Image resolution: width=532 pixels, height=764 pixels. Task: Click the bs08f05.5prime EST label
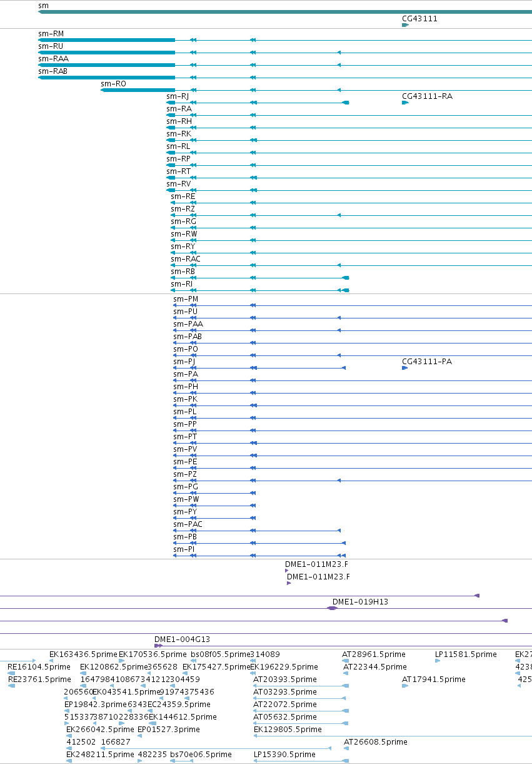220,654
